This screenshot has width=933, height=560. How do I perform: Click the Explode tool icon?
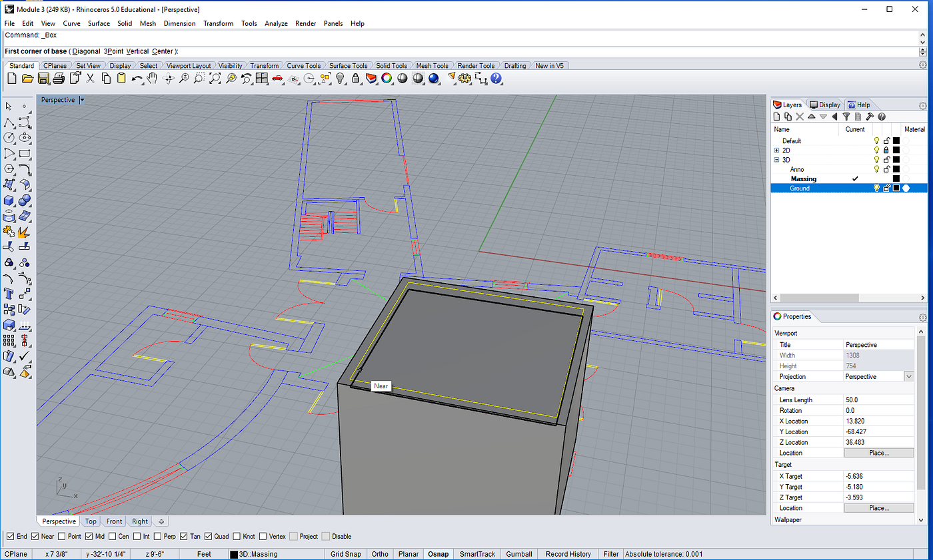[x=25, y=232]
